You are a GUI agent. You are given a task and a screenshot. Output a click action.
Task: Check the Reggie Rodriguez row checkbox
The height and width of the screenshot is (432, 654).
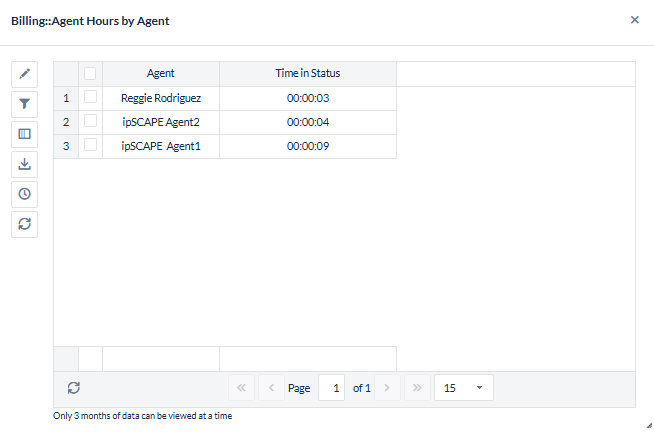[x=90, y=97]
